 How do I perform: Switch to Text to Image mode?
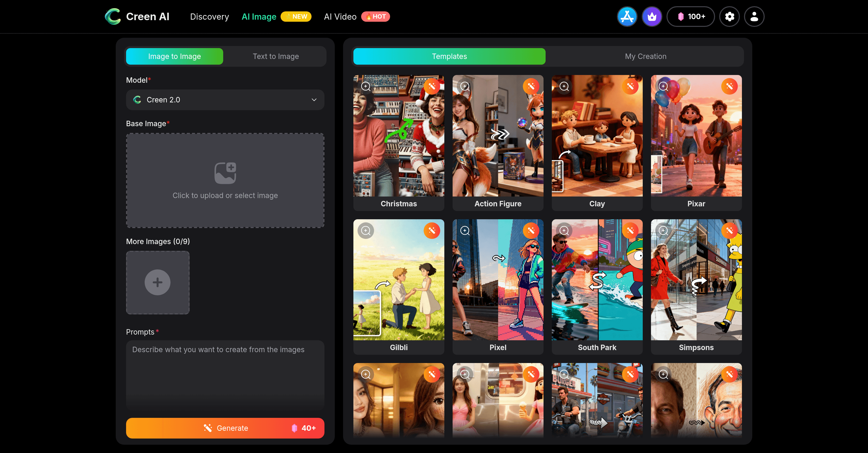275,56
